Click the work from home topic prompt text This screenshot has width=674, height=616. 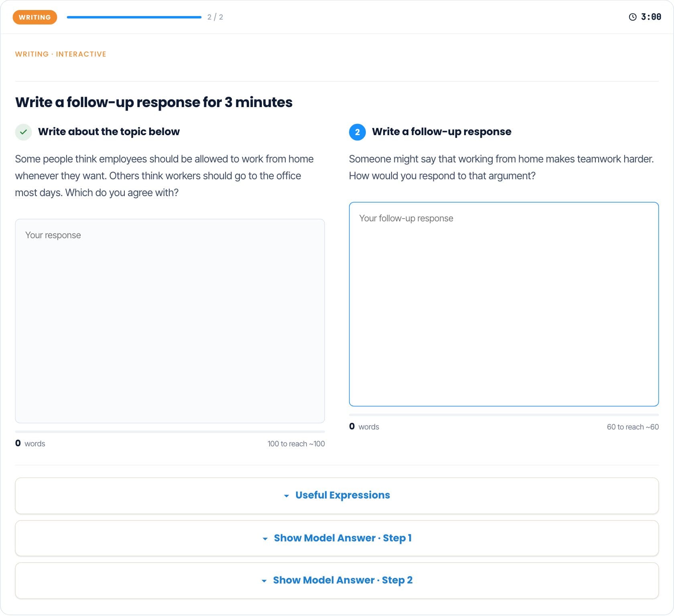tap(164, 176)
